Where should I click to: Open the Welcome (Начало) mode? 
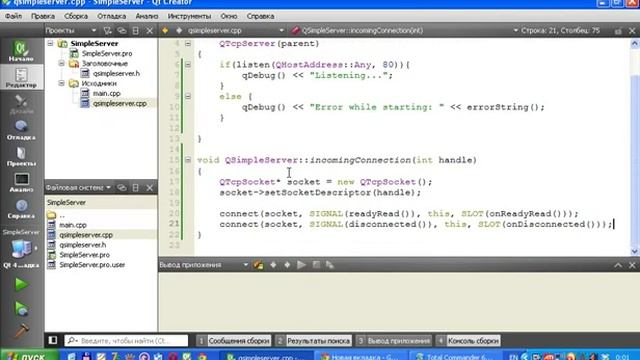tap(21, 51)
